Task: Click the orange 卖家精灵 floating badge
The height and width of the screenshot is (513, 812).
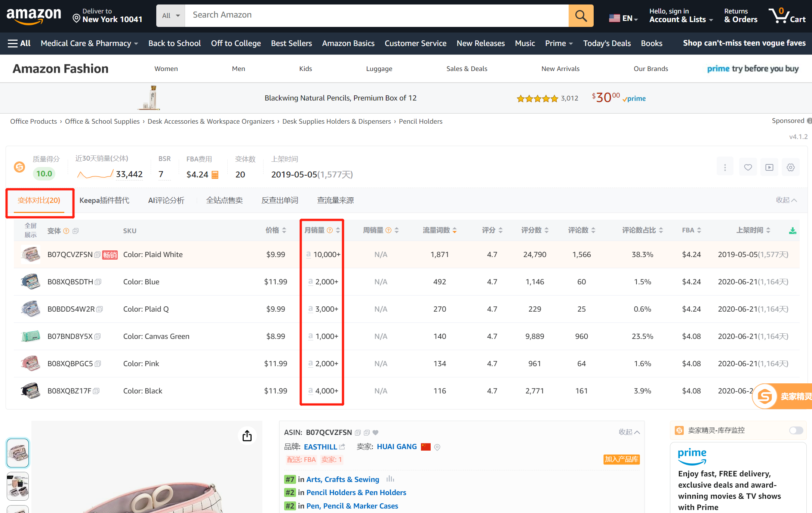Action: click(782, 396)
